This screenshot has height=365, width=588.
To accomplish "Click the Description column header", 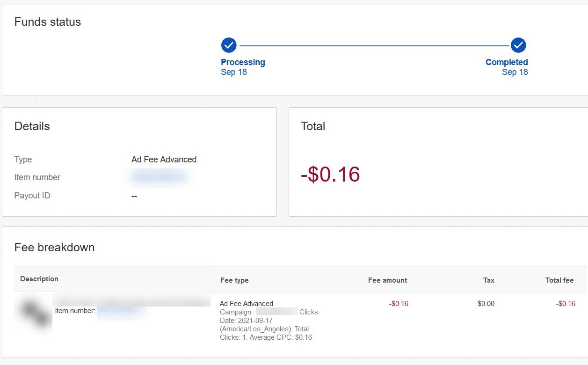I will pyautogui.click(x=39, y=279).
